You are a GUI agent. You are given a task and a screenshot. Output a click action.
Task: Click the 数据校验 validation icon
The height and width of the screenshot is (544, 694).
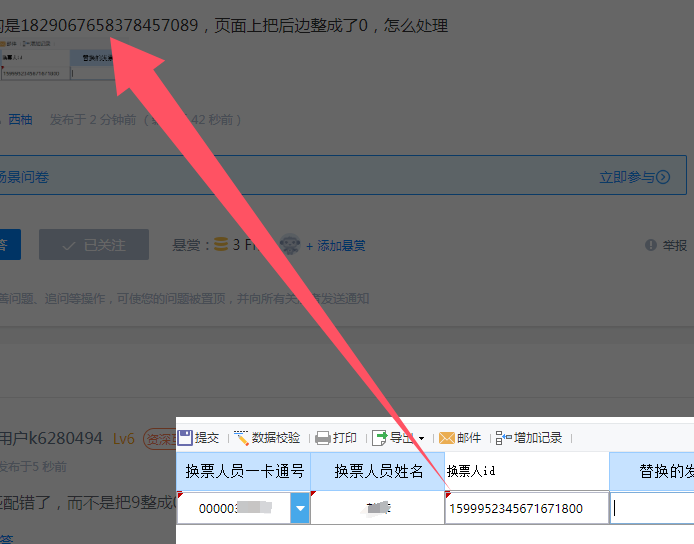click(x=241, y=438)
